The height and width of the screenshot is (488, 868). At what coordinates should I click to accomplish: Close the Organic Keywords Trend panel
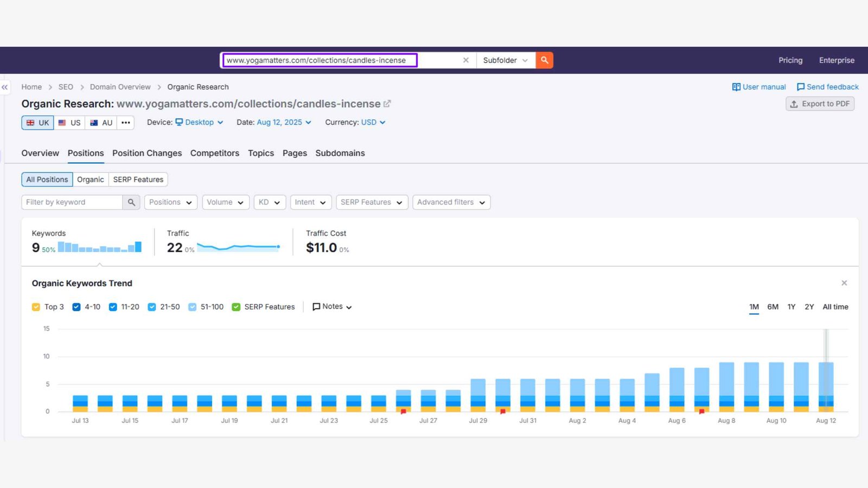(844, 283)
